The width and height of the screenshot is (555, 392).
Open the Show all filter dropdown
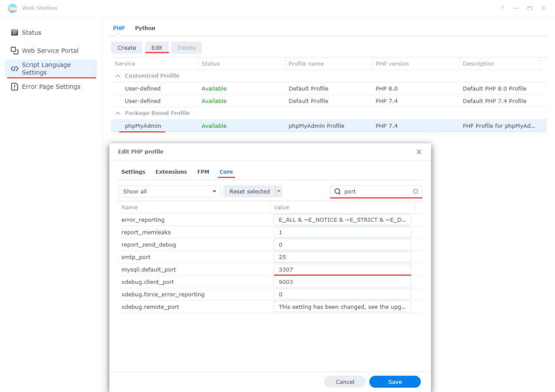click(x=169, y=191)
